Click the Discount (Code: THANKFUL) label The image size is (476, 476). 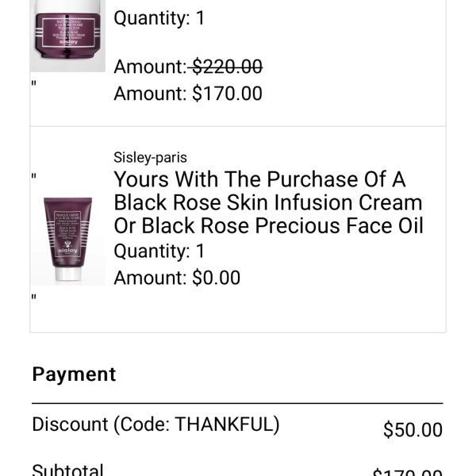coord(155,424)
